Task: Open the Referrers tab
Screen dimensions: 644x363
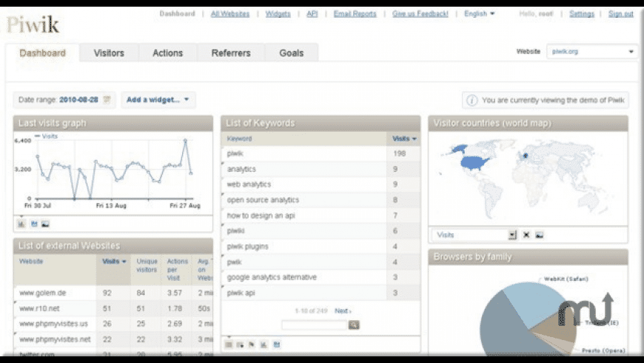Action: tap(231, 53)
